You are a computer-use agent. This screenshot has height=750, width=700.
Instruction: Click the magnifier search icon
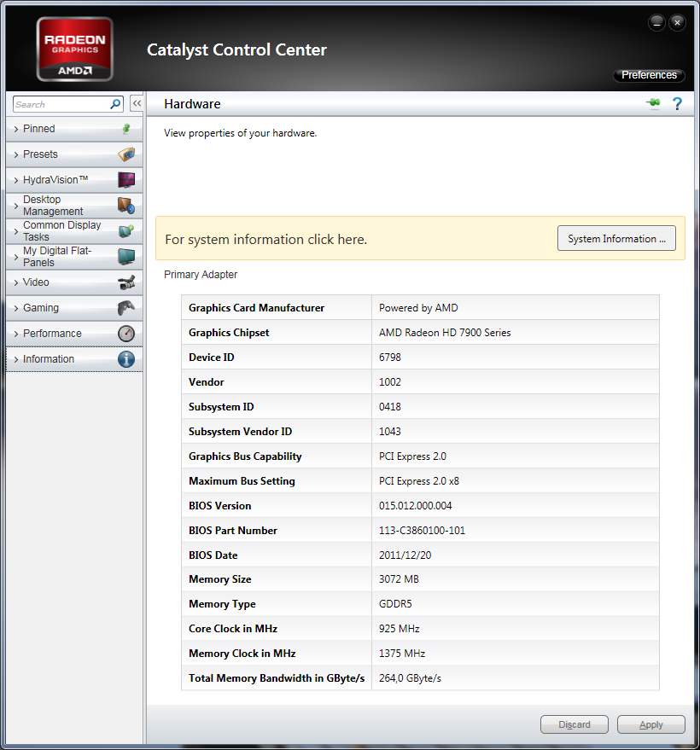[x=115, y=104]
